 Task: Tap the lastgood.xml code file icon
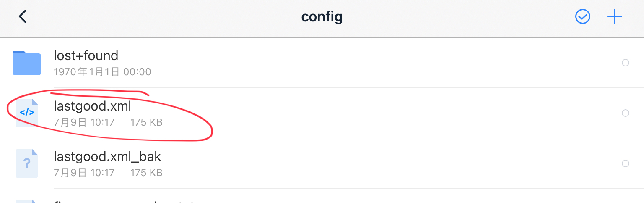tap(27, 113)
